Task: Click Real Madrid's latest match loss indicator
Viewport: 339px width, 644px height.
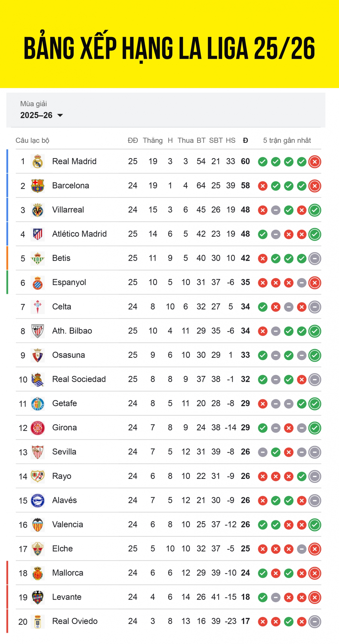Action: tap(315, 162)
